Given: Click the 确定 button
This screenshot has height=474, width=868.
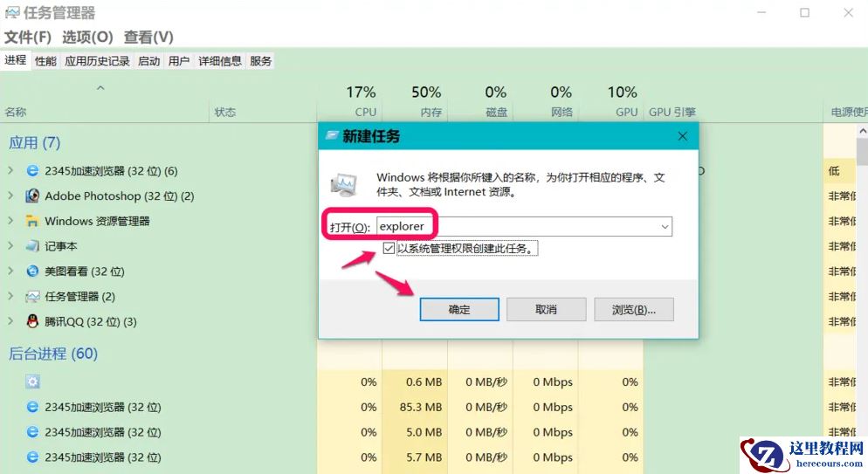Looking at the screenshot, I should coord(459,310).
